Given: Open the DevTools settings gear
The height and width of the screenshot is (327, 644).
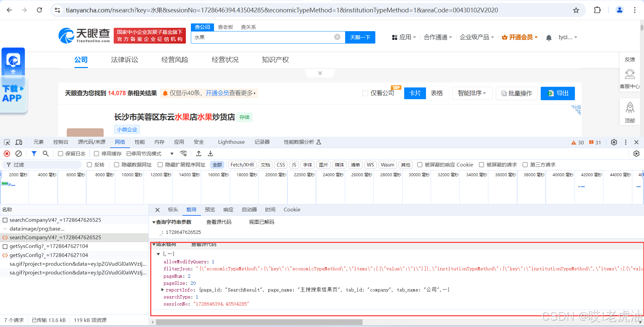Looking at the screenshot, I should point(614,142).
